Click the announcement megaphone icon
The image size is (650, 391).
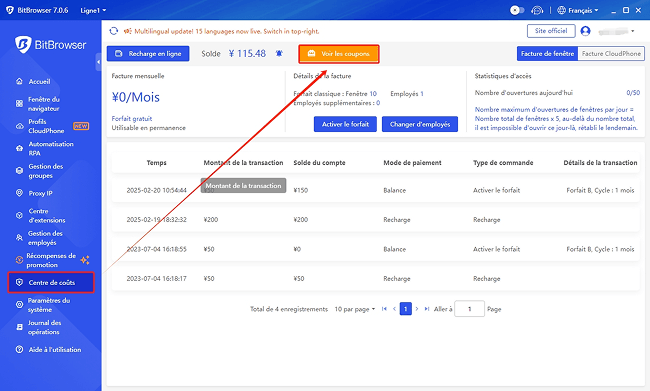point(128,31)
